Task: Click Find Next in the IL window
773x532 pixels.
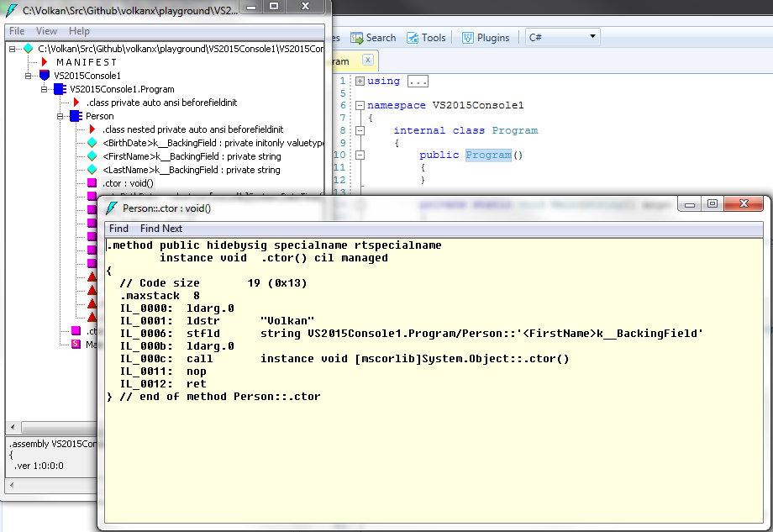Action: [161, 229]
